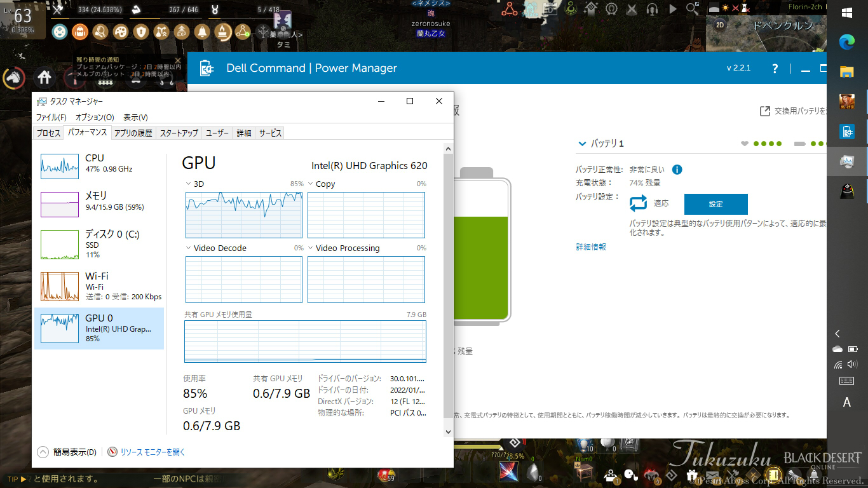This screenshot has width=868, height=488.
Task: Click the palette buff icon in game
Action: [121, 31]
